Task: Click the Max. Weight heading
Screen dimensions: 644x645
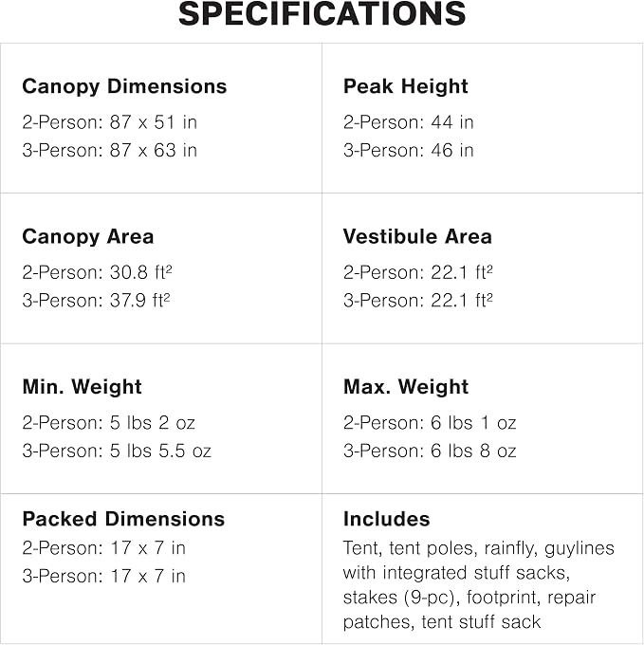Action: pyautogui.click(x=406, y=388)
